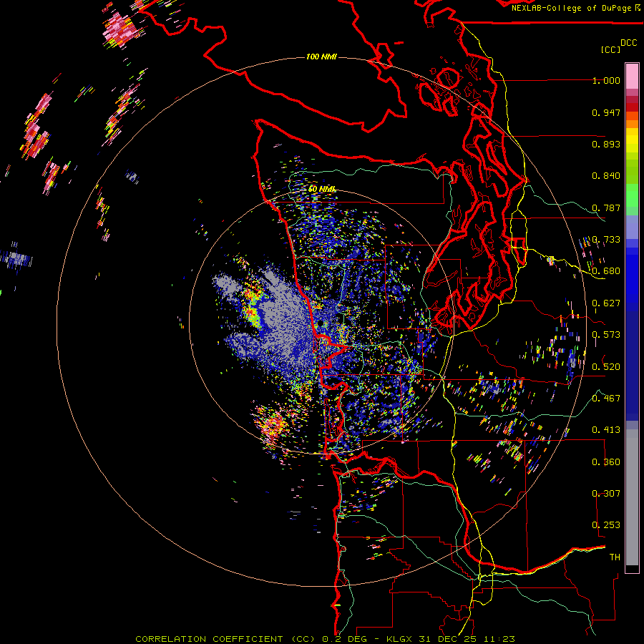Click the 0.520 scale value
This screenshot has width=644, height=644.
[x=606, y=366]
